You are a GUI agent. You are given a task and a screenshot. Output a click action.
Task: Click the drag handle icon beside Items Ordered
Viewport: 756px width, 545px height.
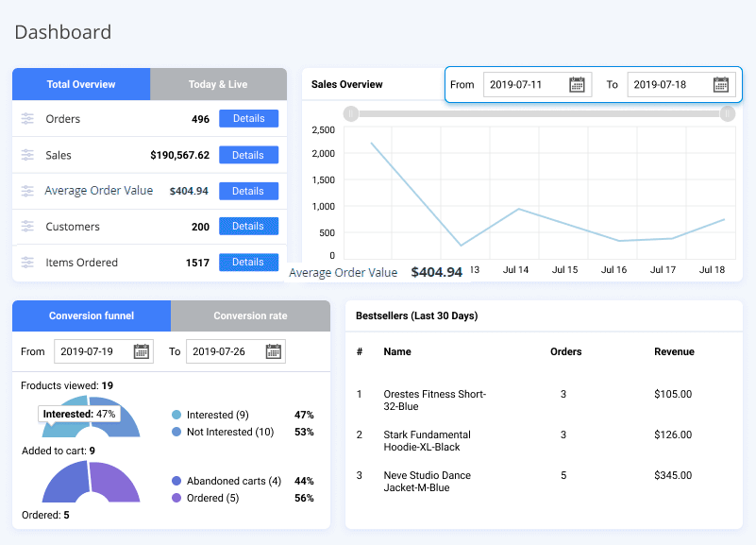click(x=27, y=263)
